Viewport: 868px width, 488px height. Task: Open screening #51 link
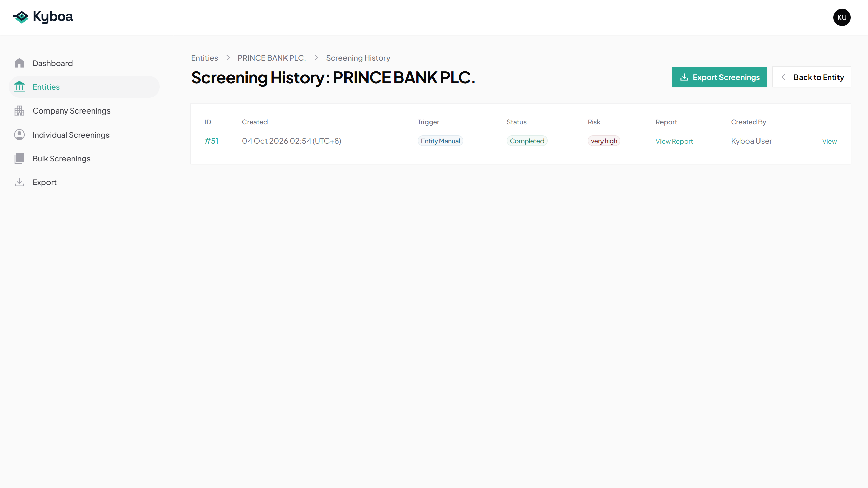click(212, 141)
